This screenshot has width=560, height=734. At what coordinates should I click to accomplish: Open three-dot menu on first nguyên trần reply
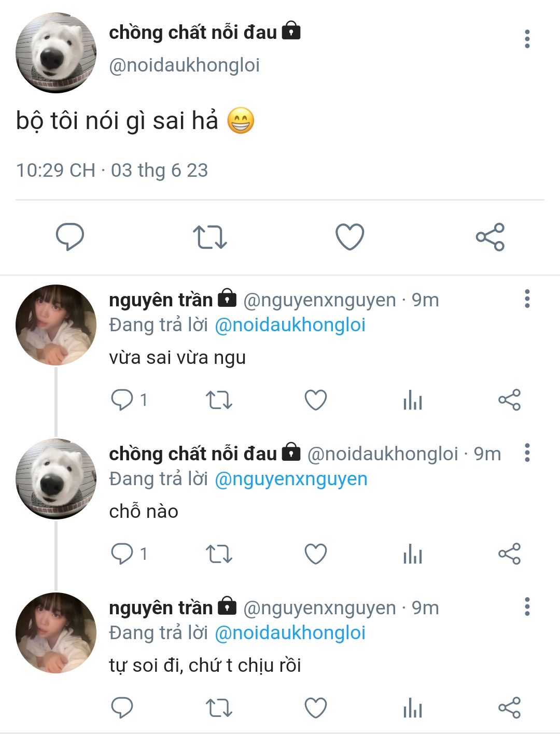coord(527,299)
